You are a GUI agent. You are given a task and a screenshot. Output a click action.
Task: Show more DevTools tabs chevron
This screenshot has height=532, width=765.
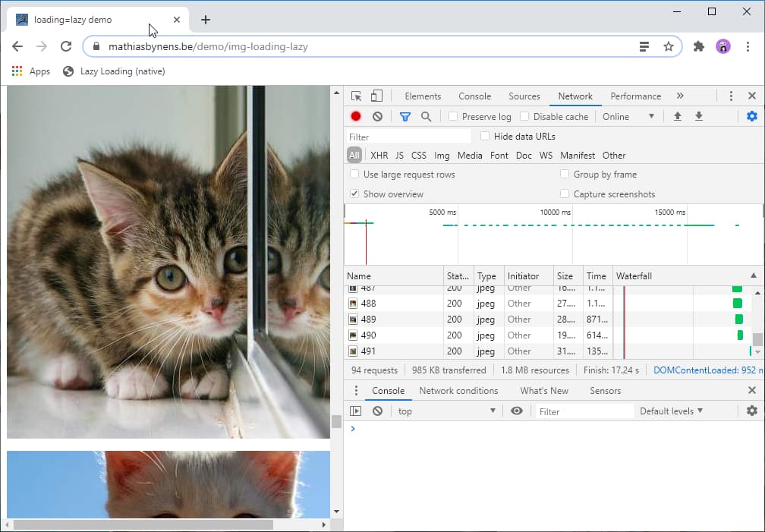point(679,96)
